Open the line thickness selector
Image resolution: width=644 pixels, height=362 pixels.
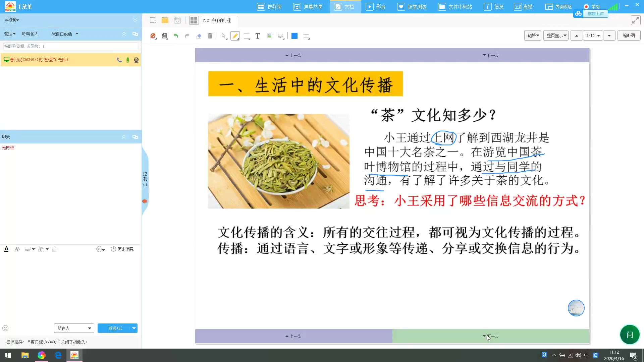(x=306, y=36)
